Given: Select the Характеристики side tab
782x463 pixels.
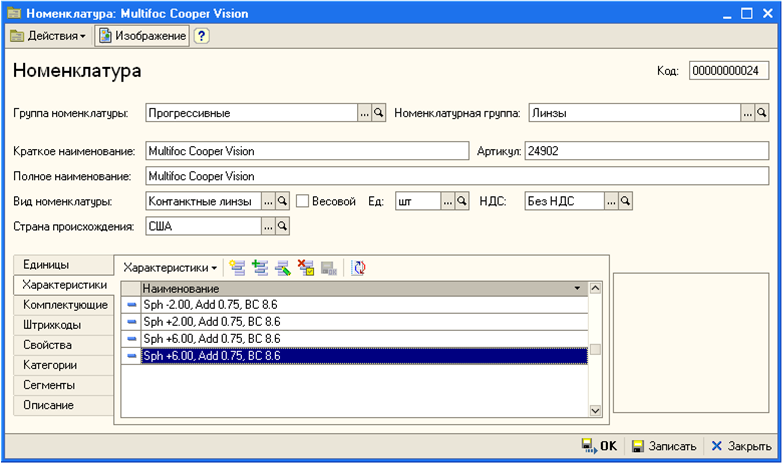Looking at the screenshot, I should [x=65, y=285].
